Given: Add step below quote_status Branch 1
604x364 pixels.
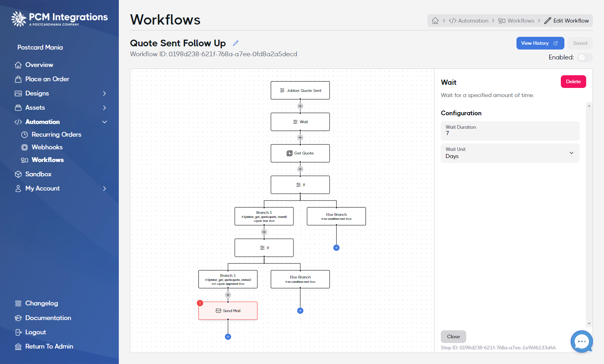Looking at the screenshot, I should 228,295.
